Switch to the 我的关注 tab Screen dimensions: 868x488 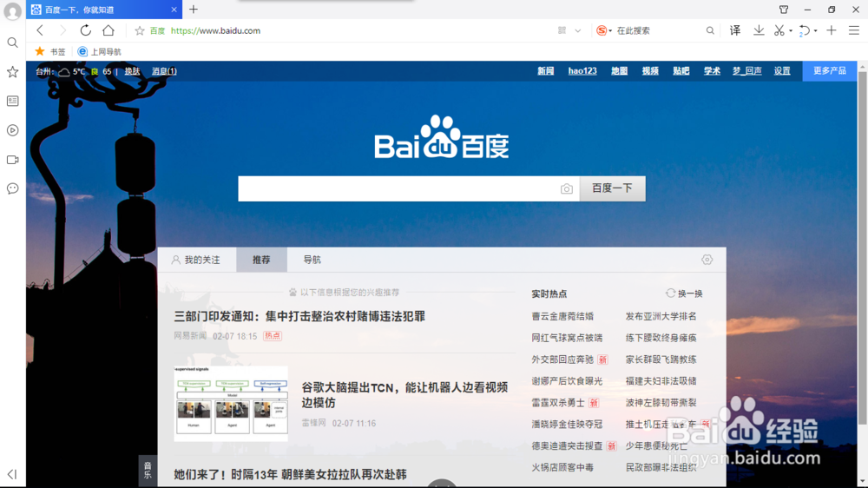196,260
